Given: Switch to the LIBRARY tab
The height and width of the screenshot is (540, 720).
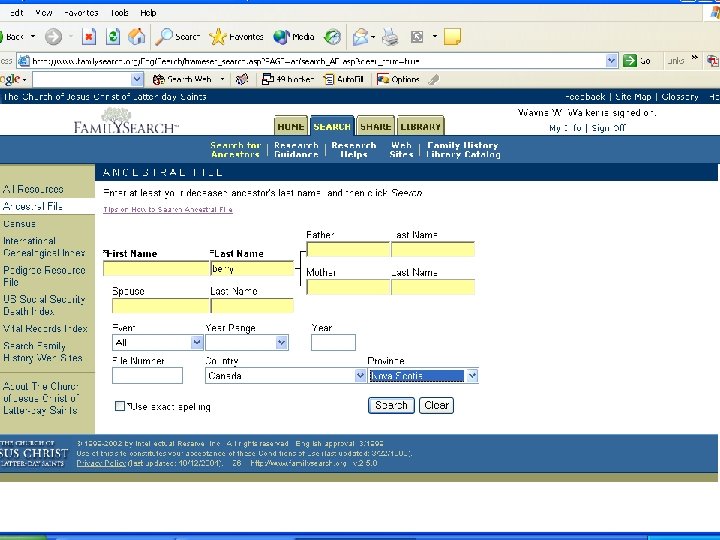Looking at the screenshot, I should click(x=421, y=126).
